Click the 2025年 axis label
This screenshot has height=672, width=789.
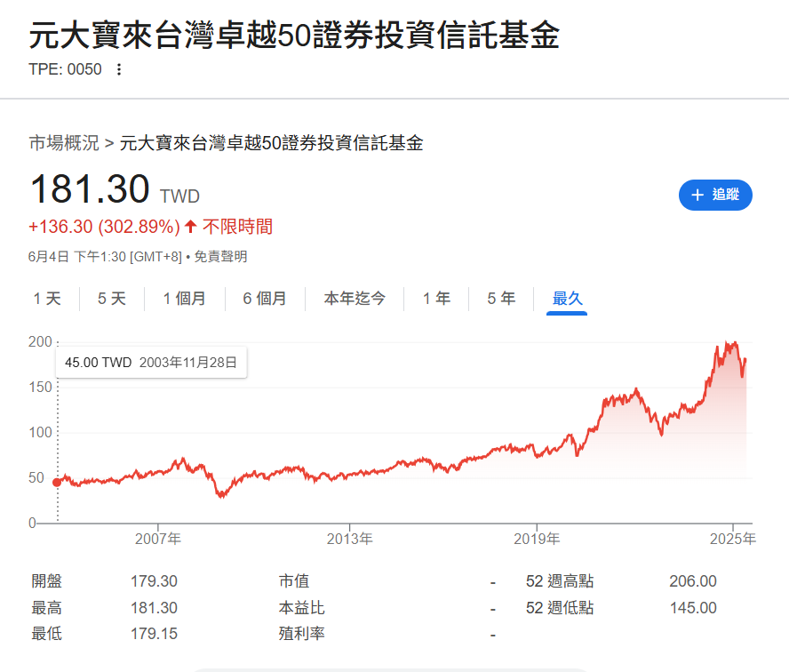coord(733,539)
